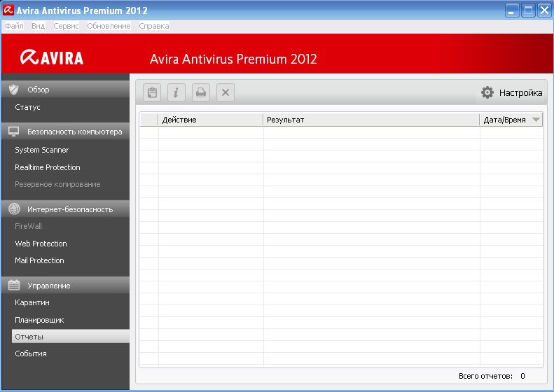The height and width of the screenshot is (392, 554).
Task: Click the monitor icon beside Безопасность компьютера
Action: 14,132
